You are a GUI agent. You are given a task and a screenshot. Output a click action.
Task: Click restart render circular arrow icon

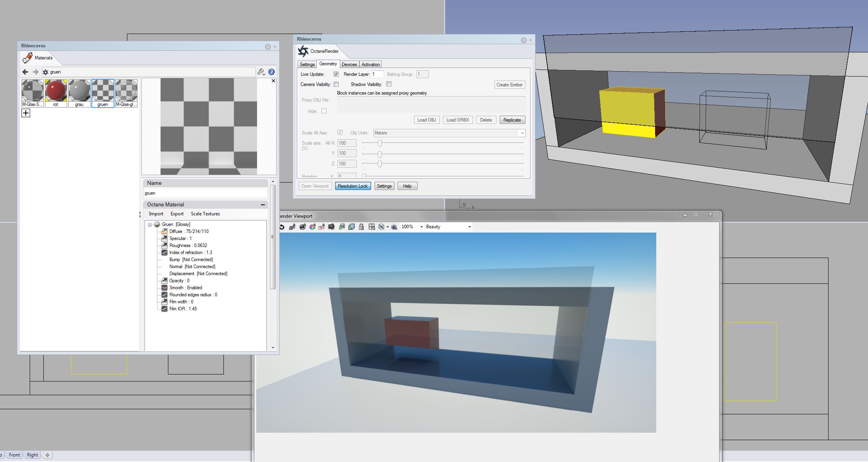pos(282,227)
